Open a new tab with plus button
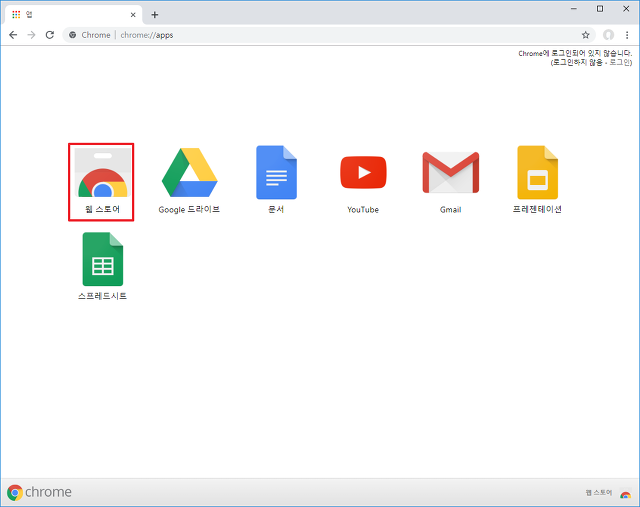The width and height of the screenshot is (640, 507). [x=155, y=15]
